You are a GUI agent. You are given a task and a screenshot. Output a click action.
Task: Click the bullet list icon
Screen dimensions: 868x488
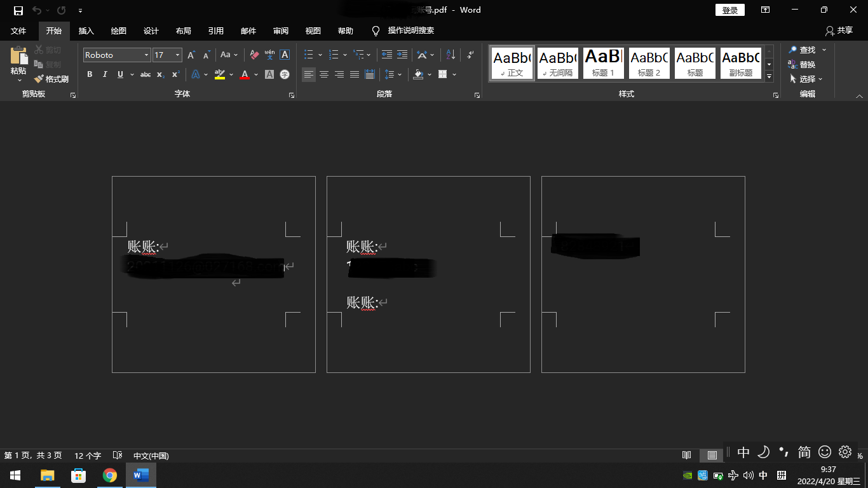point(309,55)
